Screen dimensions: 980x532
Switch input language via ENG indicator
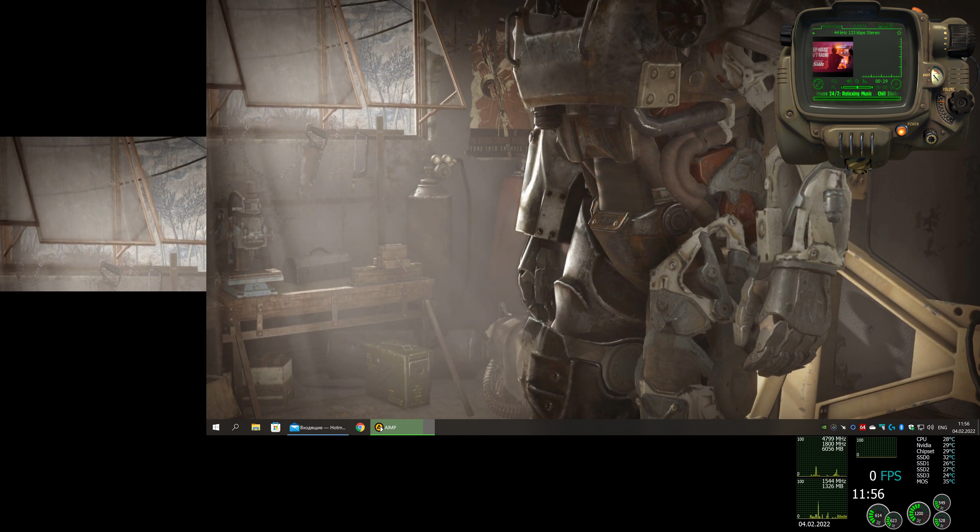(942, 427)
